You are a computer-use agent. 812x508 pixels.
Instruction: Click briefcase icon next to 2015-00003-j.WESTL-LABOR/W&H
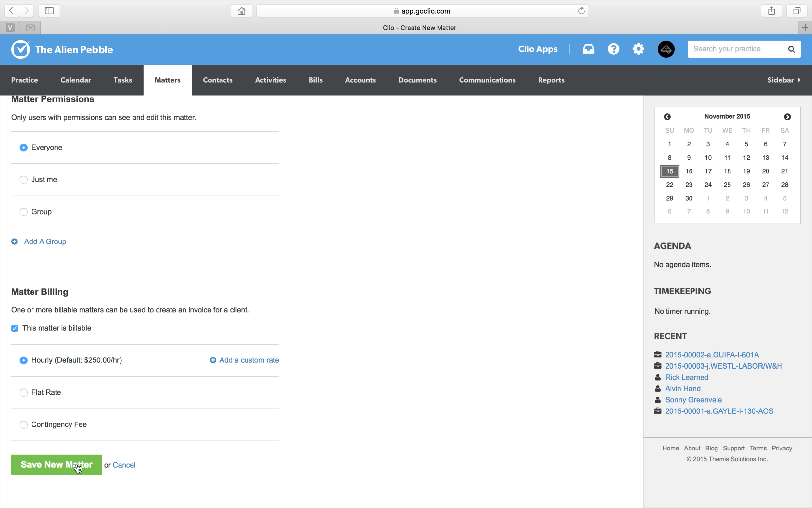click(658, 366)
